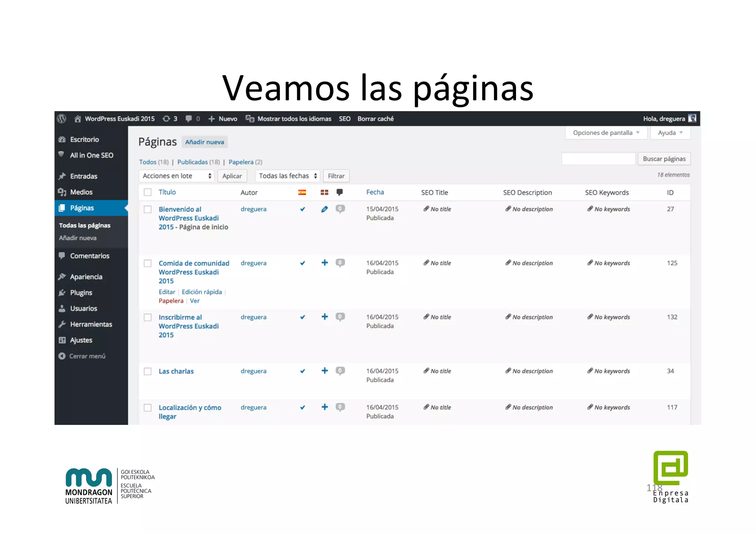
Task: Check the Comida de comunidad row
Action: pos(148,263)
